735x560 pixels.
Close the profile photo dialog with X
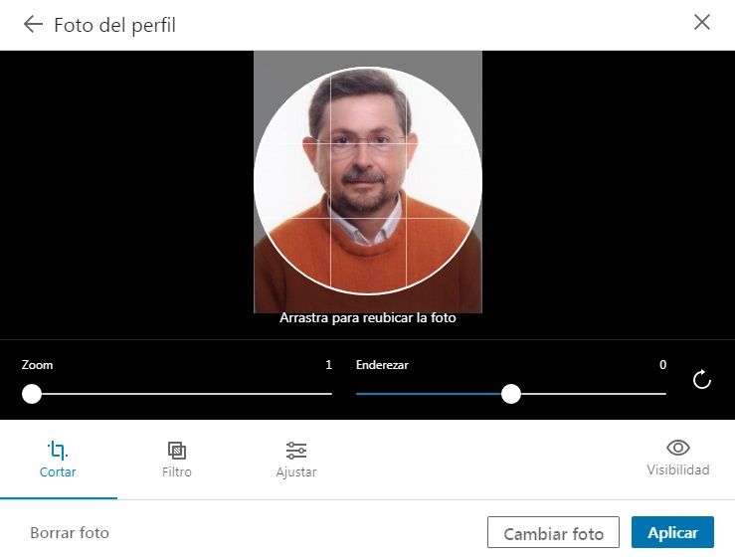[702, 23]
